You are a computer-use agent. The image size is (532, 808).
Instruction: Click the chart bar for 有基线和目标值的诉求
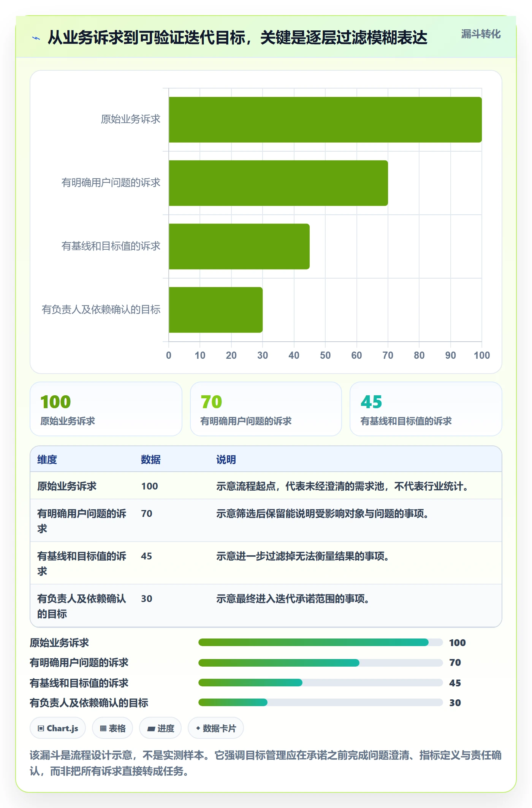click(239, 247)
